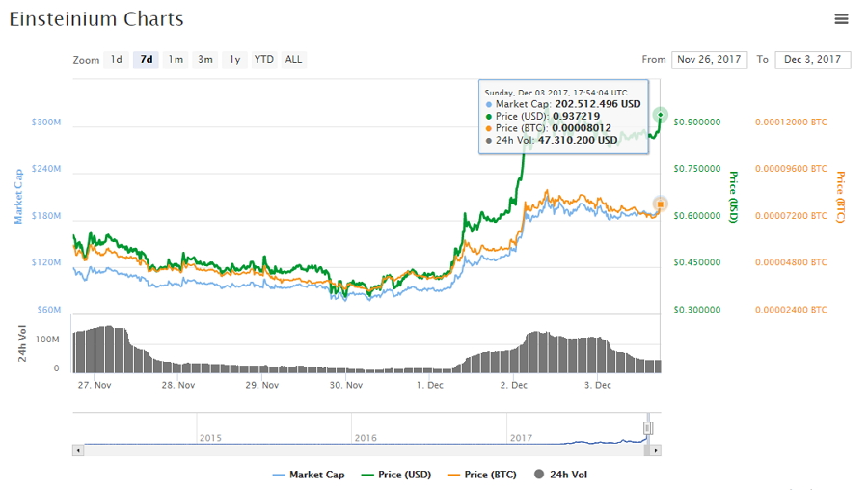This screenshot has height=490, width=868.
Task: Click the 27. Nov x-axis label
Action: pos(95,385)
